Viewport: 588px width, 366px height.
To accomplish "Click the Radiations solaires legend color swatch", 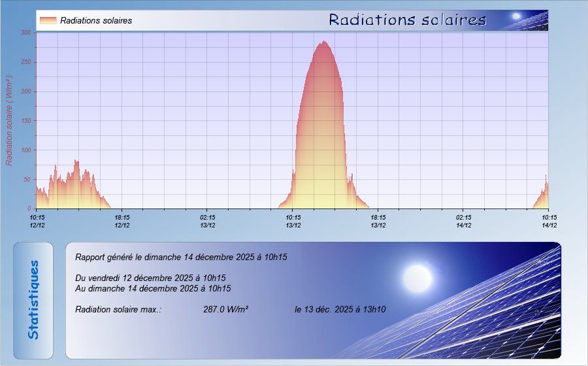I will (48, 21).
